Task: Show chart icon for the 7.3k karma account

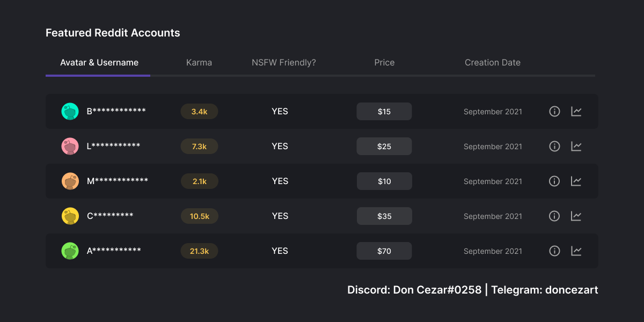Action: click(576, 147)
